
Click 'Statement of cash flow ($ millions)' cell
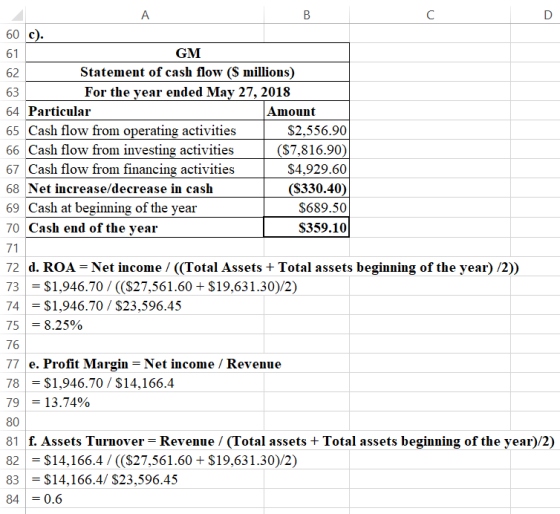click(188, 73)
